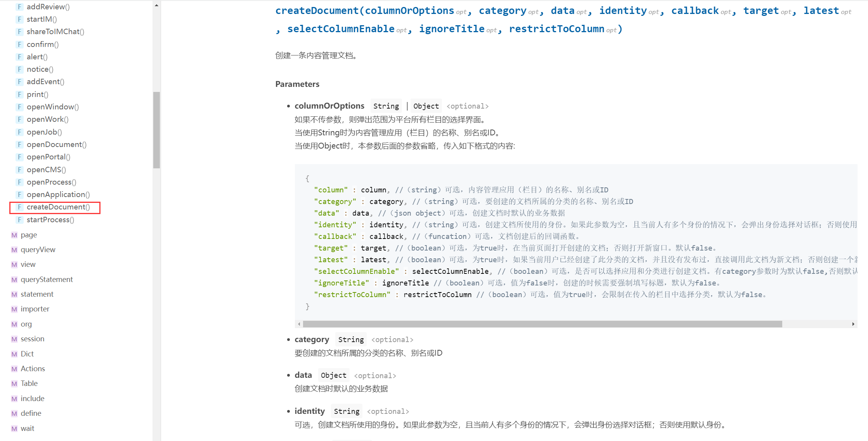Click the F icon beside startProcess()
868x441 pixels.
click(x=19, y=220)
